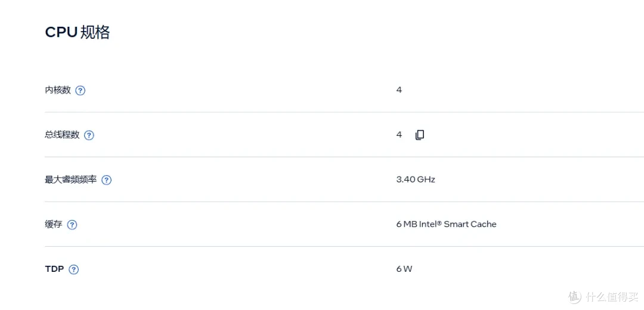644x310 pixels.
Task: Select the 内核数 label text
Action: [x=58, y=90]
